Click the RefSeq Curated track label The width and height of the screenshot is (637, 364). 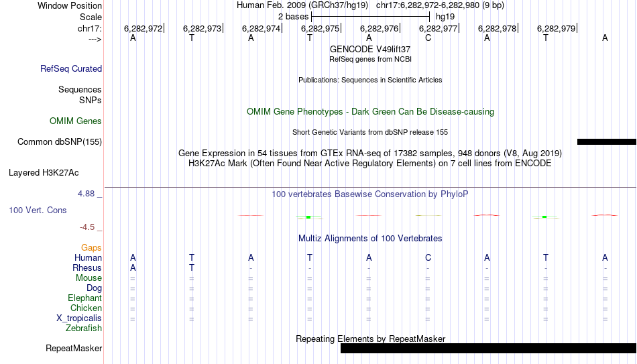(x=71, y=68)
